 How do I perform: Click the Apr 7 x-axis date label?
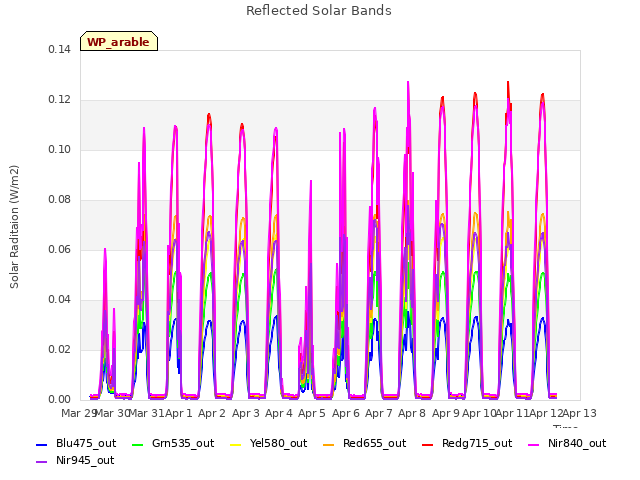click(379, 413)
